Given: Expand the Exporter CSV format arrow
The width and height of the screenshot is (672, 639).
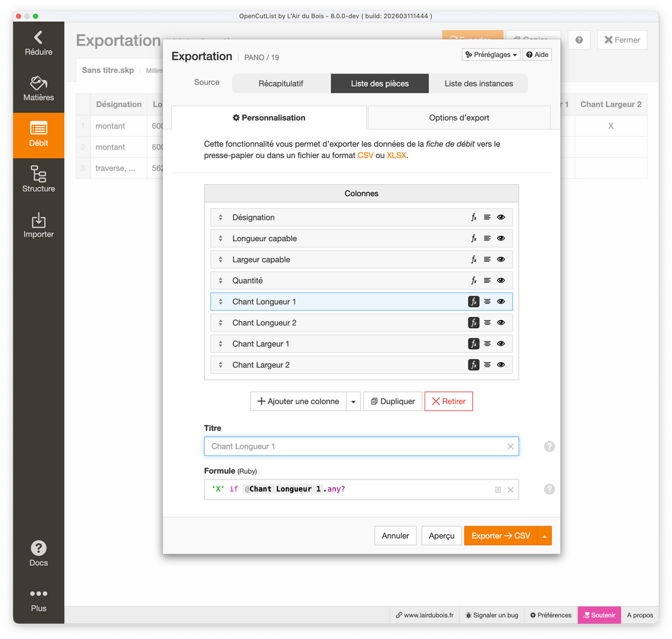Looking at the screenshot, I should point(544,536).
